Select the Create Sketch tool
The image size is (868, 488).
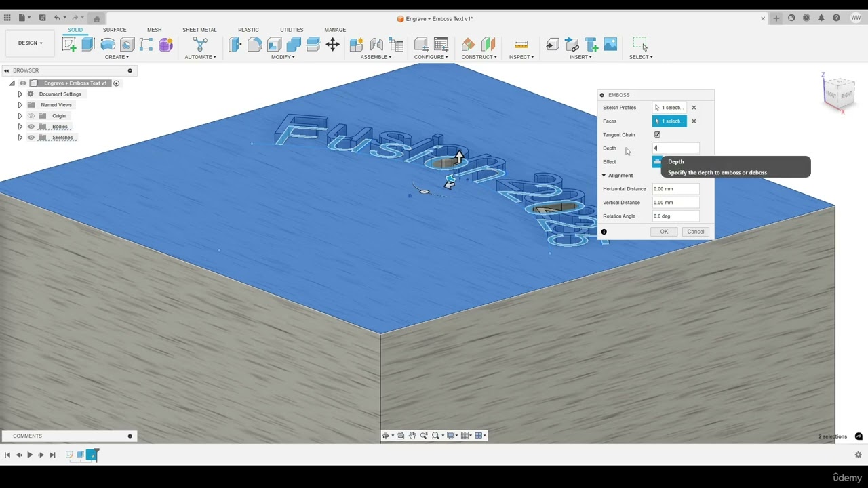click(x=68, y=45)
